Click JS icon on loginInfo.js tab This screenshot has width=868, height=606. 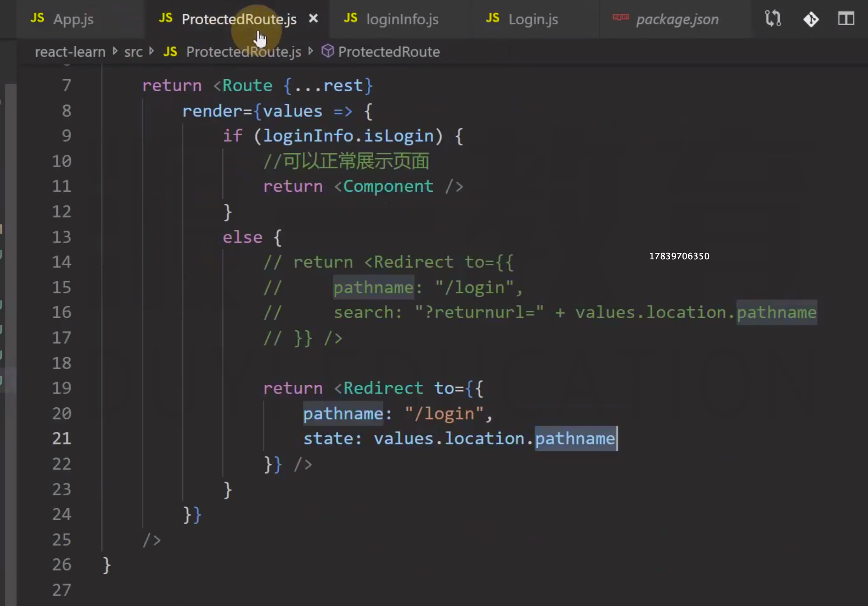click(x=350, y=18)
